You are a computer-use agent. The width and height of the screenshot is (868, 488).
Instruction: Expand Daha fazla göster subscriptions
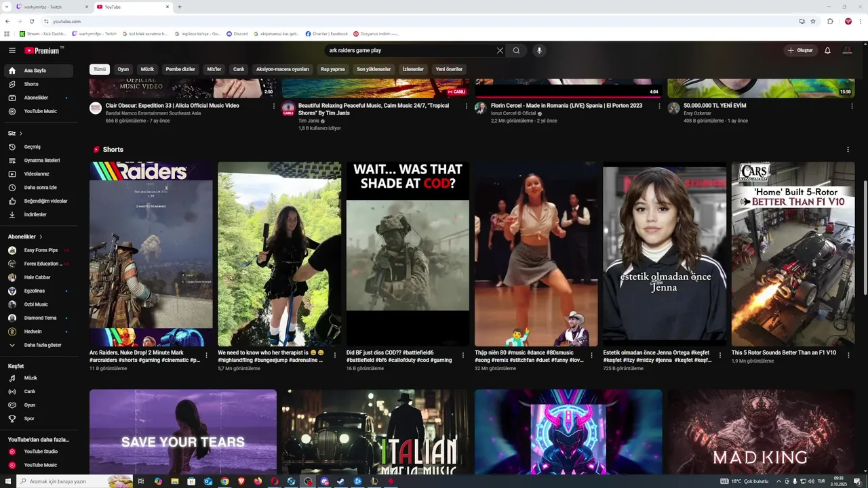pos(38,345)
